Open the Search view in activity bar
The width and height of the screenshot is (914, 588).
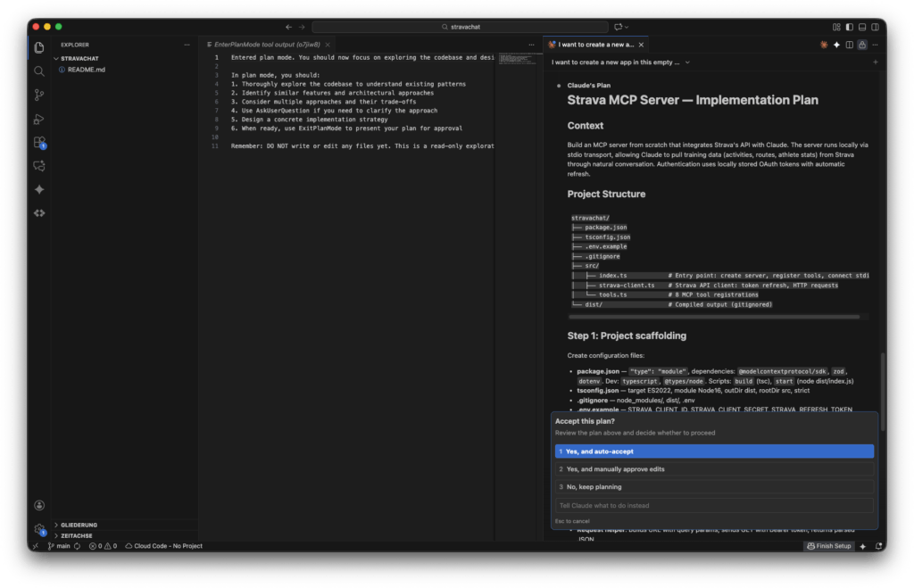click(x=39, y=71)
